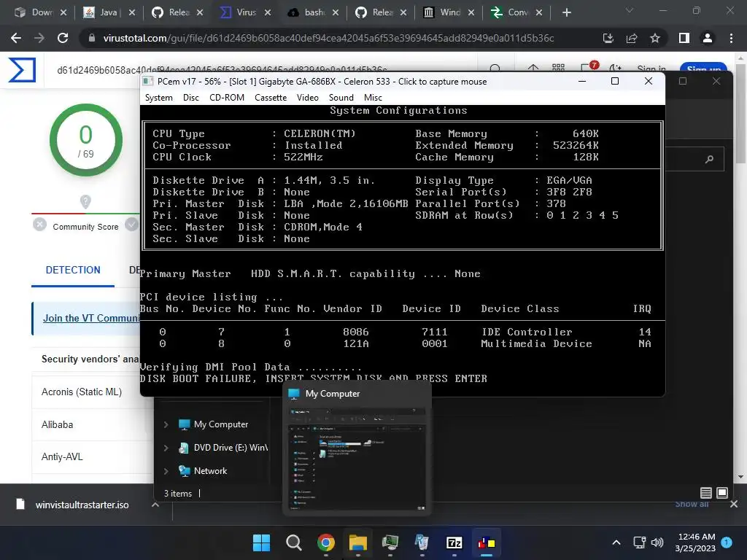Switch explorer to details view icon
The height and width of the screenshot is (560, 747).
[x=706, y=493]
